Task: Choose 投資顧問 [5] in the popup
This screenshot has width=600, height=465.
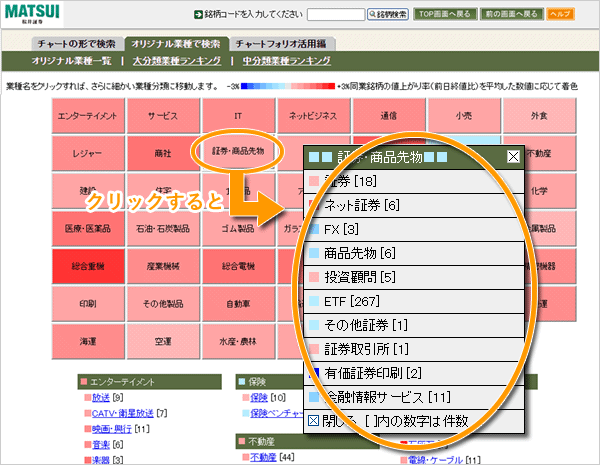Action: [x=414, y=277]
